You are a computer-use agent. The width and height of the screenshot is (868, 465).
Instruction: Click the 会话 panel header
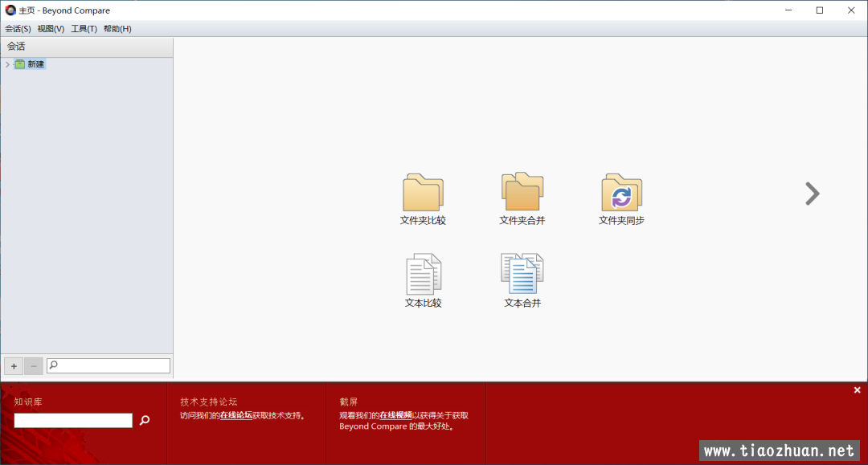pyautogui.click(x=87, y=47)
